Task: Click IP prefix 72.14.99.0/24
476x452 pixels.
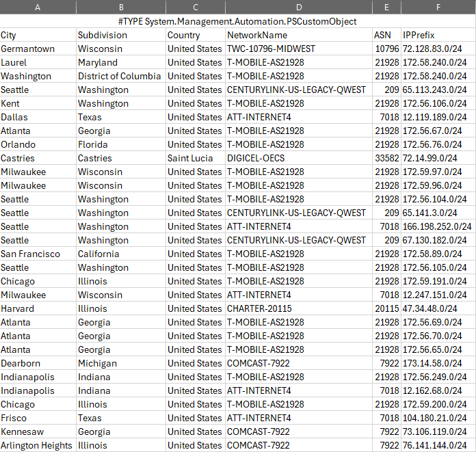Action: pyautogui.click(x=438, y=158)
